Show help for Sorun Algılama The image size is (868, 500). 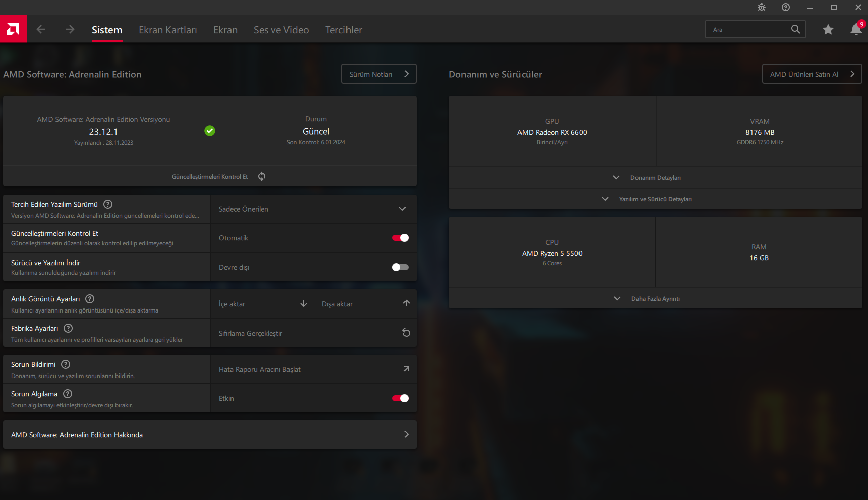click(x=68, y=394)
